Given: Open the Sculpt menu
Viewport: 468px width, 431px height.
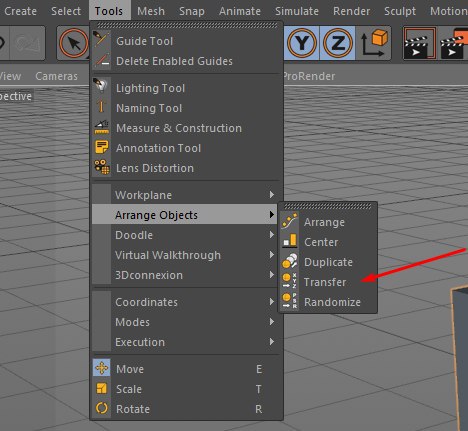Looking at the screenshot, I should pos(400,11).
